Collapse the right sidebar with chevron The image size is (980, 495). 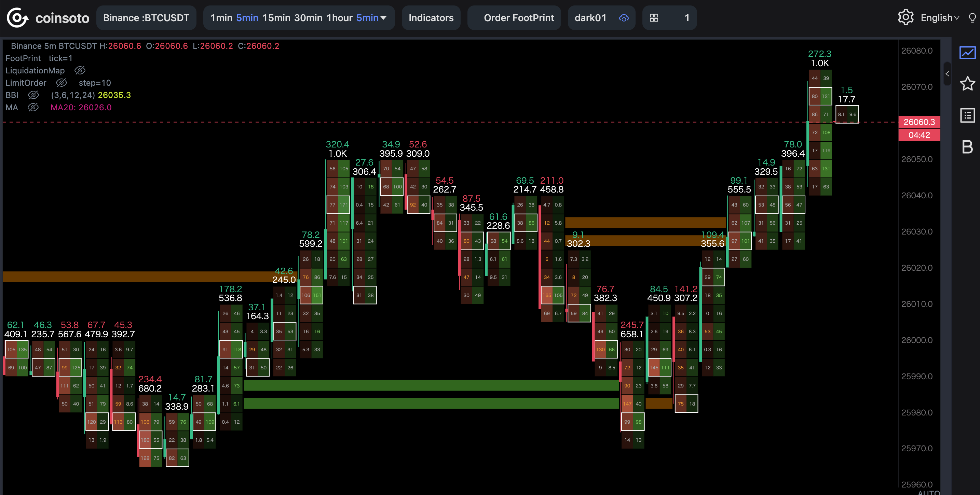947,74
